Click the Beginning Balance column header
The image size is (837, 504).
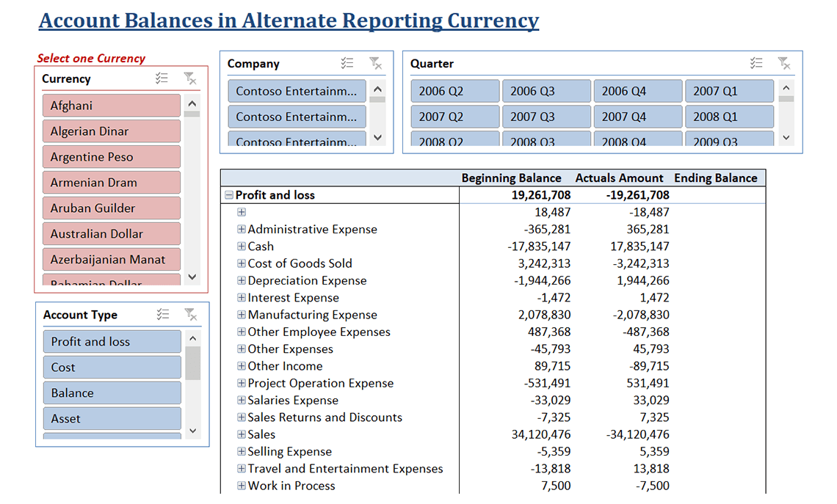pos(511,178)
